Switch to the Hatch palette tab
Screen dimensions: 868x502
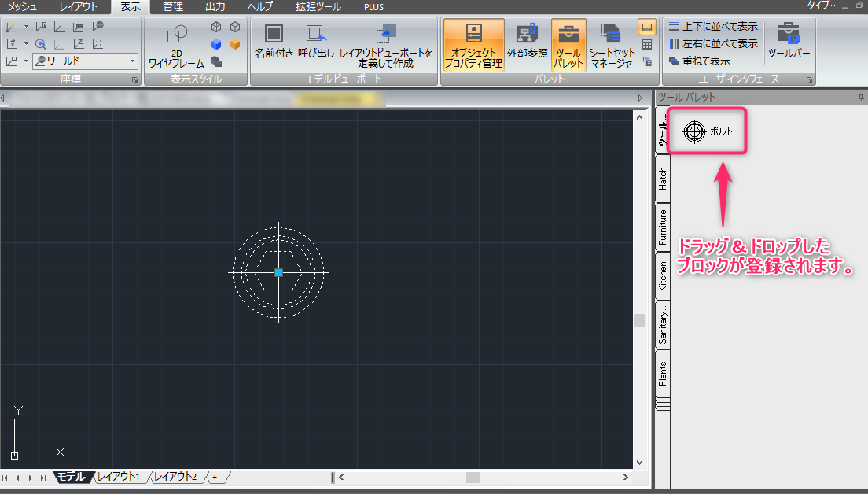pyautogui.click(x=663, y=179)
